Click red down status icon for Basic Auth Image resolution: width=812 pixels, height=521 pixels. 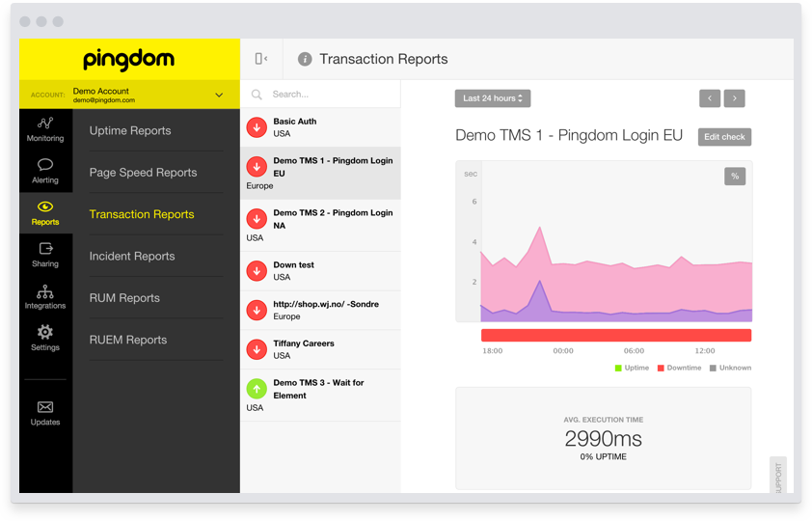point(257,127)
